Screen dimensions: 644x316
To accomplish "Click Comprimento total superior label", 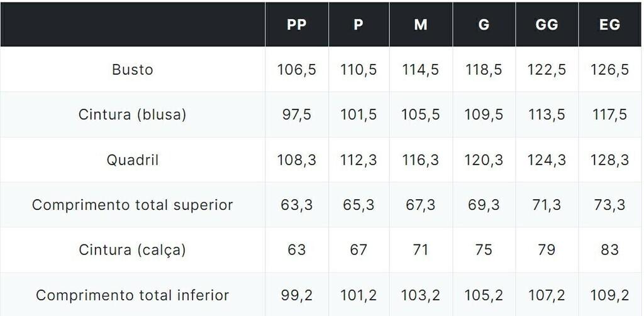I will click(133, 205).
